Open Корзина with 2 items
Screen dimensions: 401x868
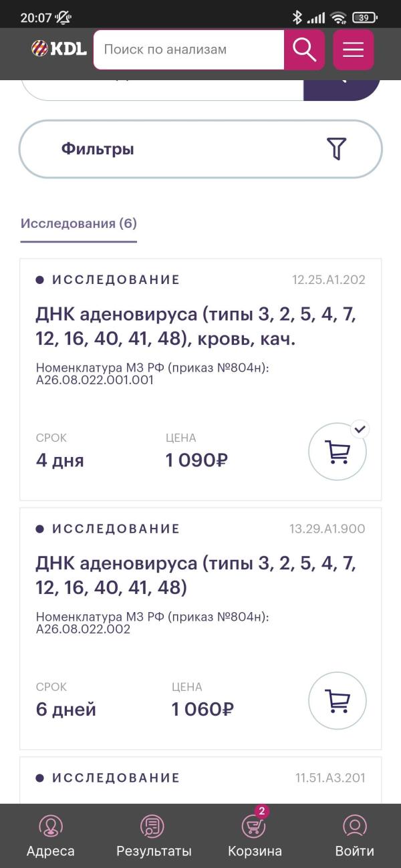[x=255, y=835]
